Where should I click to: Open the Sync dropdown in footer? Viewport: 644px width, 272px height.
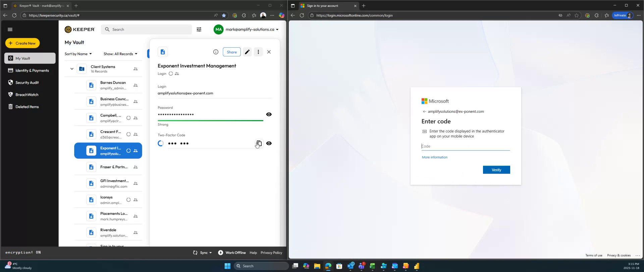click(202, 253)
